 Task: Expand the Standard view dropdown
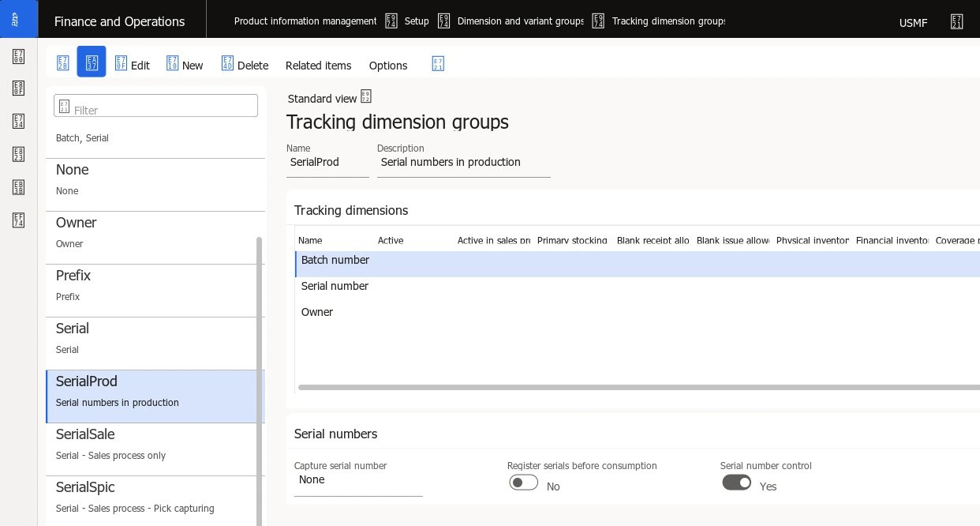329,98
